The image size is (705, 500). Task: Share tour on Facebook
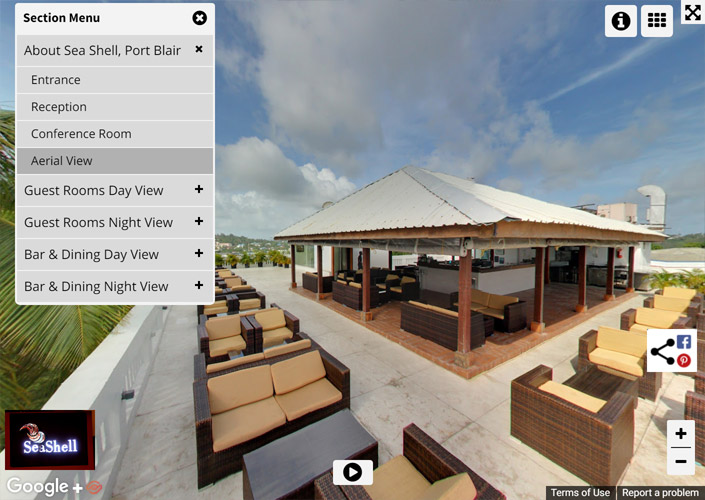[x=684, y=342]
